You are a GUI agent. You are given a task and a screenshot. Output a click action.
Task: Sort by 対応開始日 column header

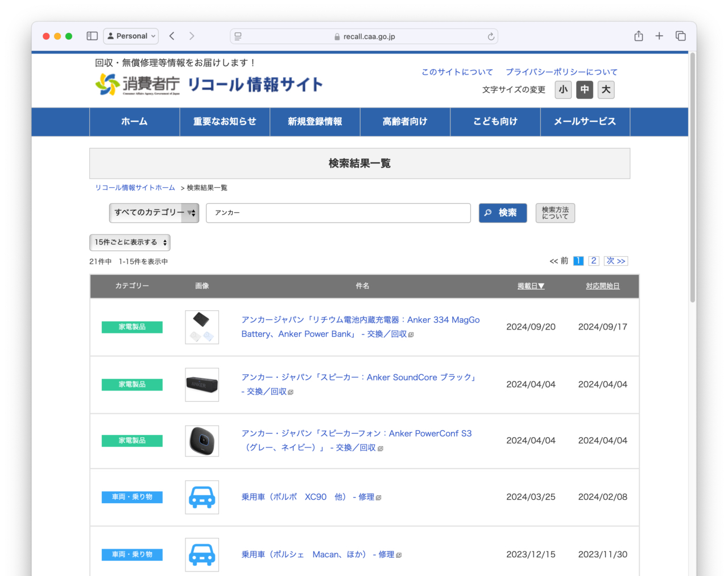coord(603,286)
